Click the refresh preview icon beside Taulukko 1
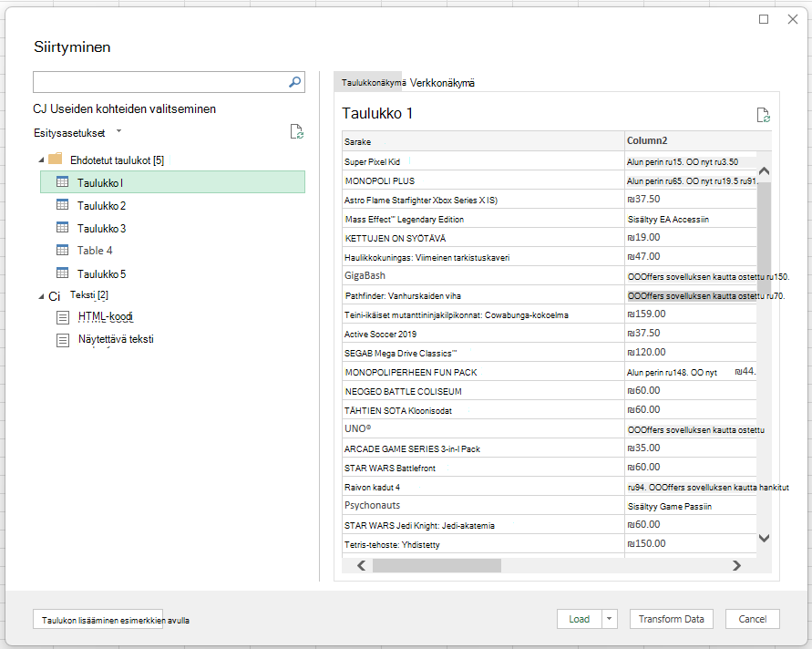Viewport: 812px width, 649px height. (x=764, y=115)
